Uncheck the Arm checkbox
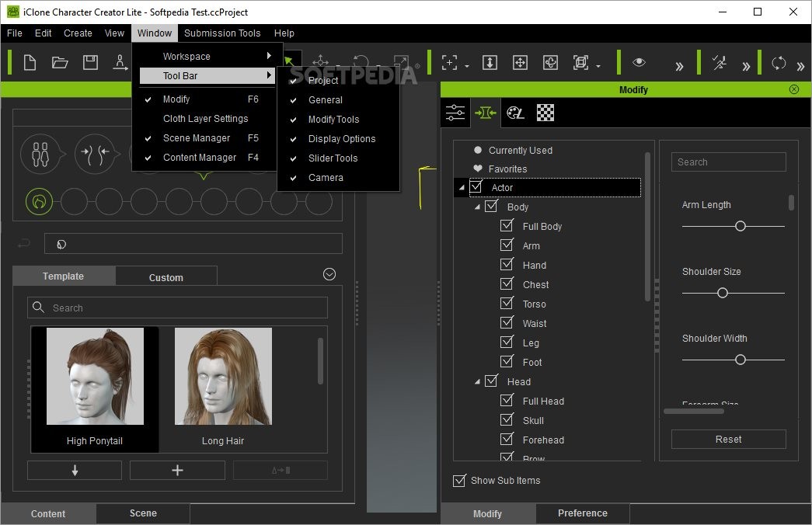This screenshot has height=525, width=812. pyautogui.click(x=507, y=245)
